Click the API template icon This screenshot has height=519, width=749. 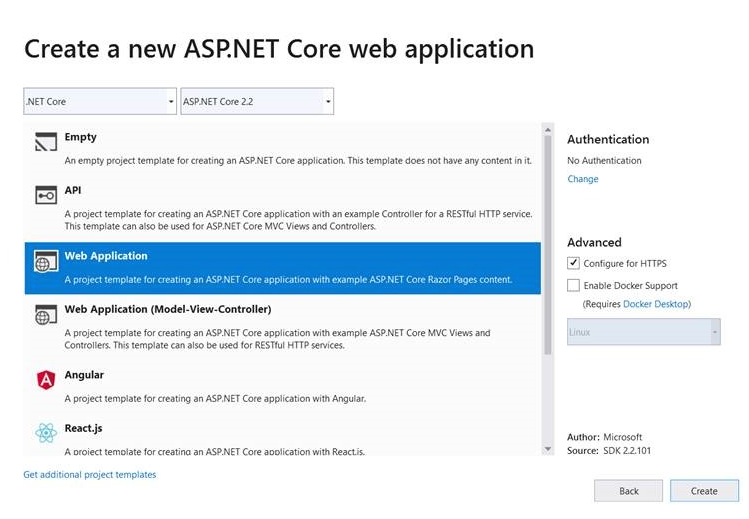(x=46, y=195)
